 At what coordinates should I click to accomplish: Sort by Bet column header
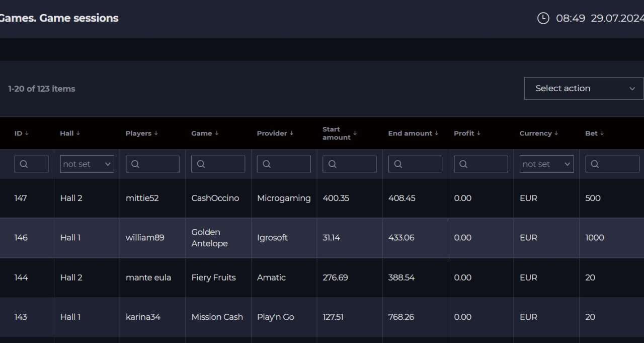click(594, 133)
